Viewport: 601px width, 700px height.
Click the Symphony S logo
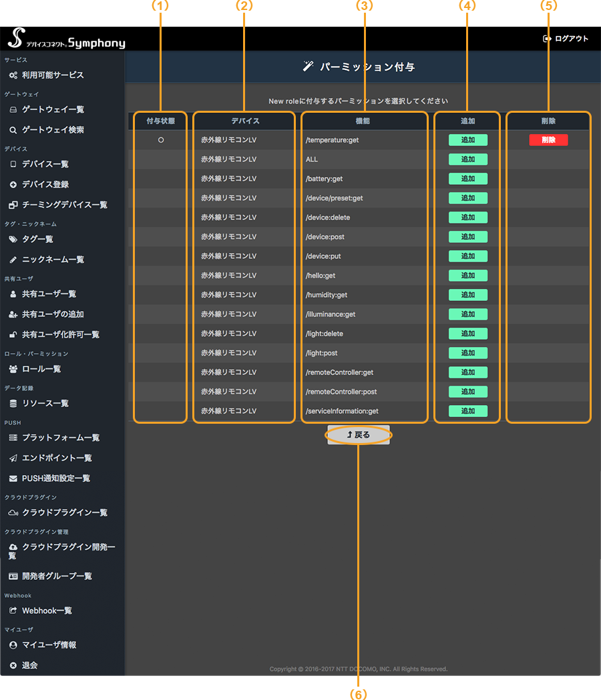17,38
